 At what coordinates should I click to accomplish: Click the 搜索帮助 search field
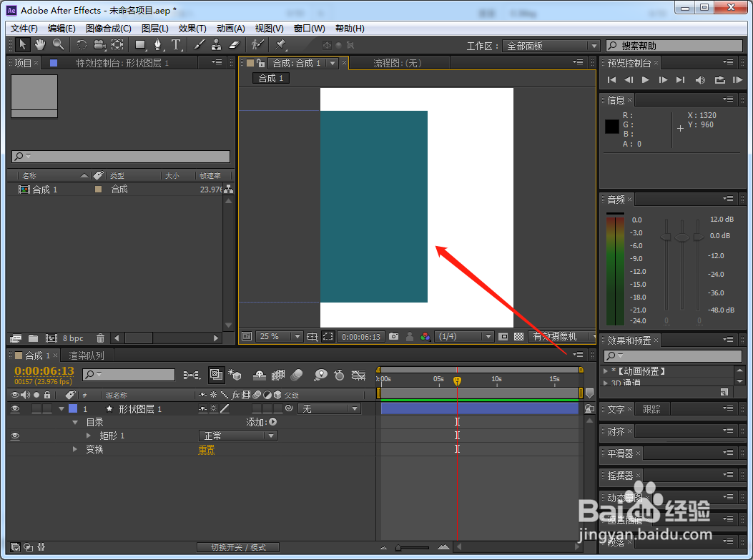[674, 46]
